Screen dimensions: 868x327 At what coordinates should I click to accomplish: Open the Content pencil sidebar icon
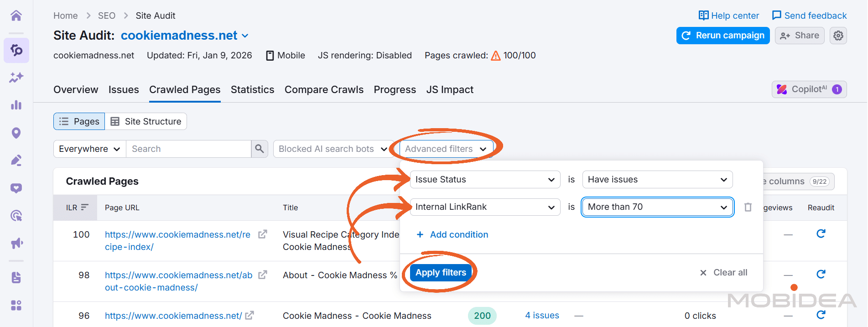(x=16, y=161)
